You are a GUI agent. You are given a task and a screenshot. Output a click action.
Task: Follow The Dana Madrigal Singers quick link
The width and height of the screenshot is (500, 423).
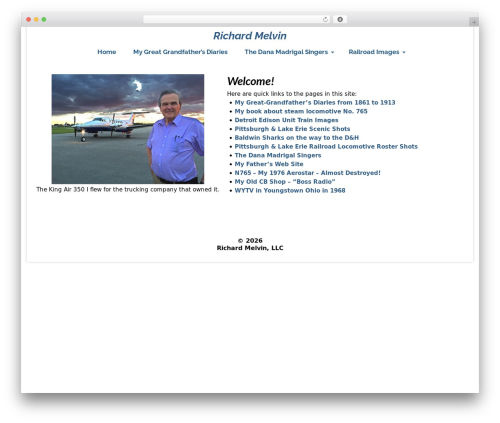click(278, 155)
